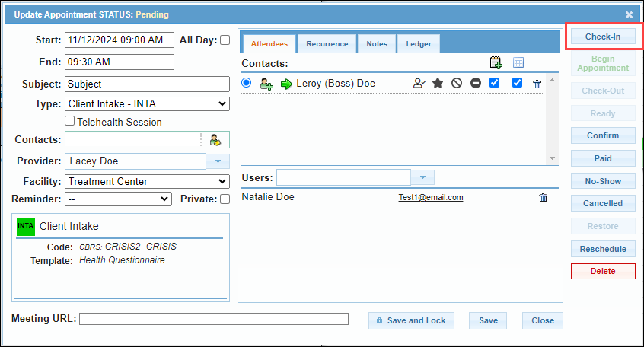The width and height of the screenshot is (644, 347).
Task: Click the Health Questionnaire template text
Action: (x=122, y=260)
